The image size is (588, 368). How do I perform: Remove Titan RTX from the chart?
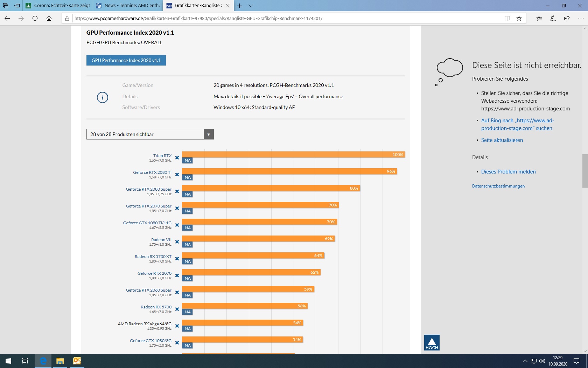pos(177,158)
